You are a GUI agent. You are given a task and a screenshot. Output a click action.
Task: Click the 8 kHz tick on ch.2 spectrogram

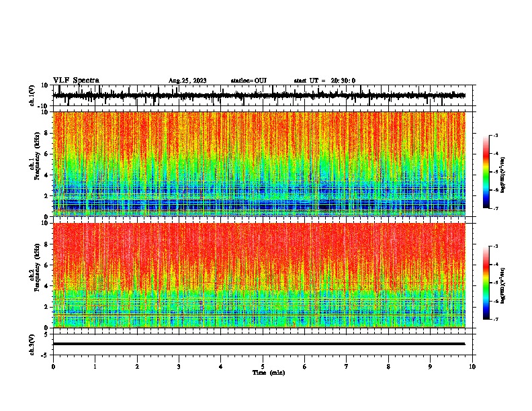click(47, 244)
